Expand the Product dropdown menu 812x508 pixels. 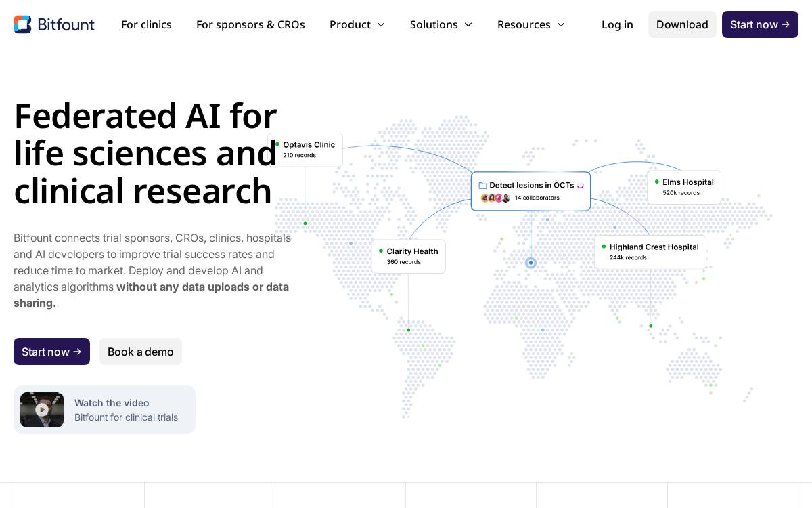(357, 24)
